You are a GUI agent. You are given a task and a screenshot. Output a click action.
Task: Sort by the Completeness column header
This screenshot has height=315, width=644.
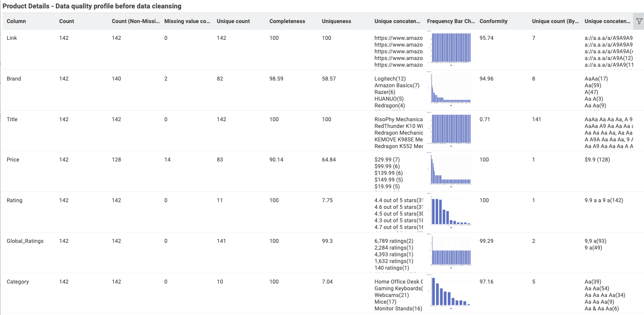[x=287, y=21]
